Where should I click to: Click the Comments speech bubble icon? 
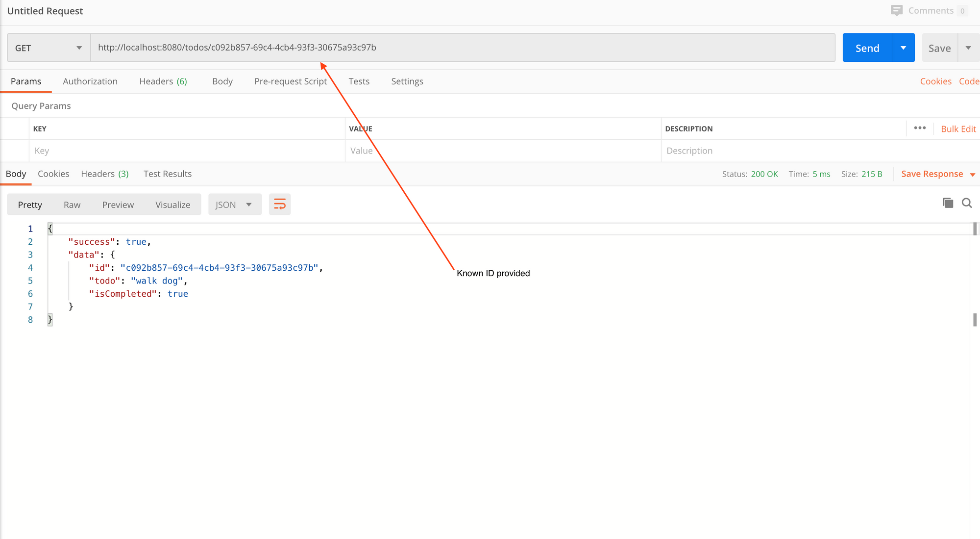[x=897, y=11]
